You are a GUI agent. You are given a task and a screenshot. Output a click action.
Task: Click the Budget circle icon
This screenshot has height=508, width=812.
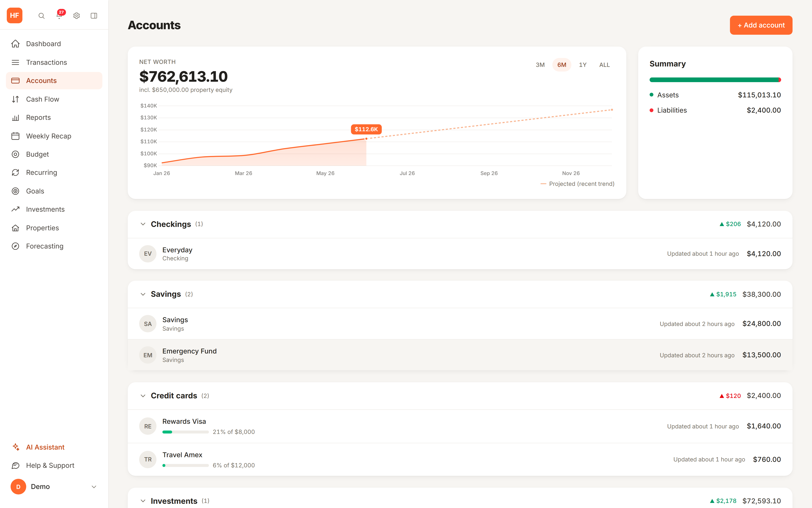(15, 154)
